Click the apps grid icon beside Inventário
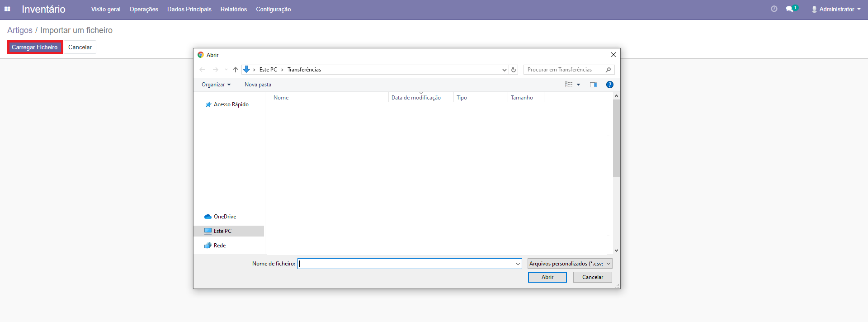868x322 pixels. coord(7,9)
